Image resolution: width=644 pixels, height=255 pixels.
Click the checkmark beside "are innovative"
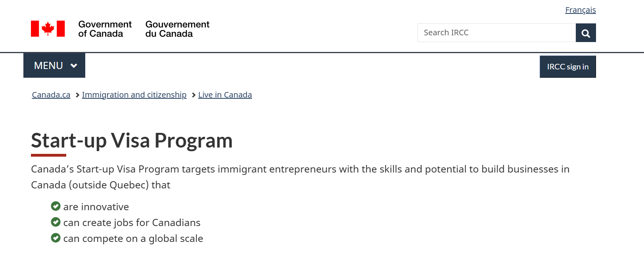[56, 206]
